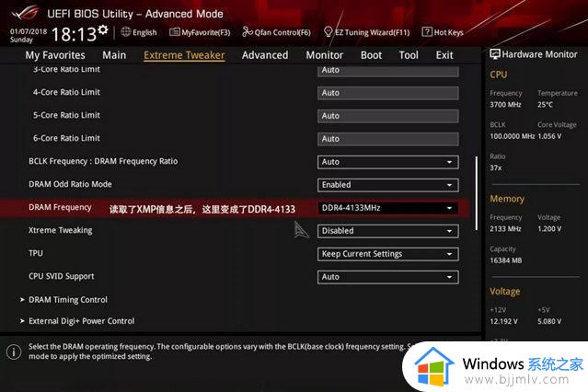Image resolution: width=588 pixels, height=392 pixels.
Task: Click the info icon in help bar
Action: pyautogui.click(x=14, y=352)
